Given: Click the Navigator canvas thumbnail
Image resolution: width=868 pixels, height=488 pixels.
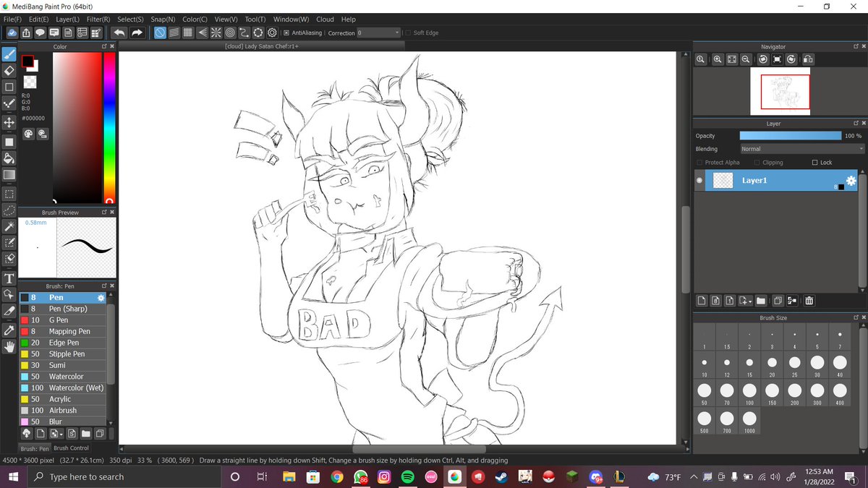Looking at the screenshot, I should click(780, 91).
